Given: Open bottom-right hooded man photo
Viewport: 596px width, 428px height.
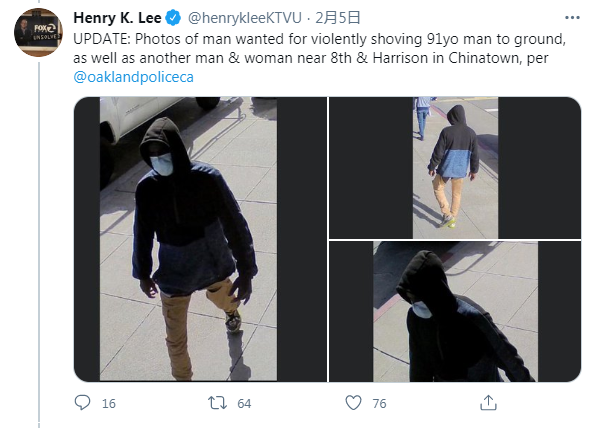Looking at the screenshot, I should [x=455, y=311].
